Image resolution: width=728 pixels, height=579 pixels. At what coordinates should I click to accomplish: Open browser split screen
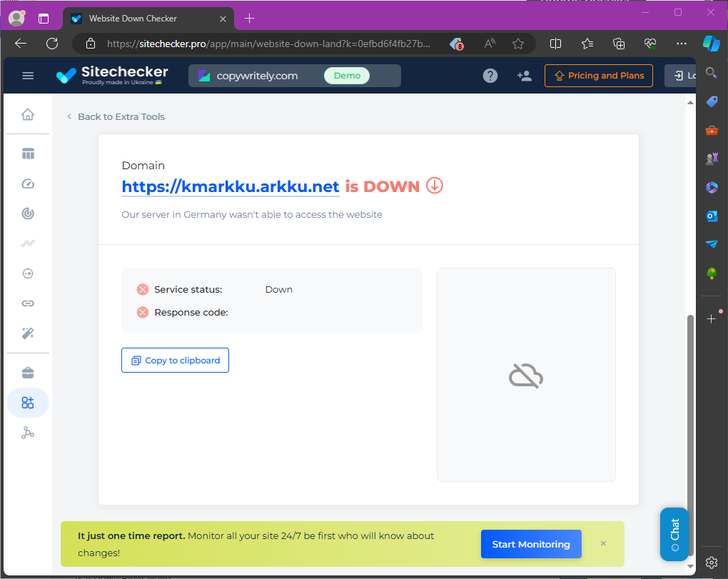[555, 44]
